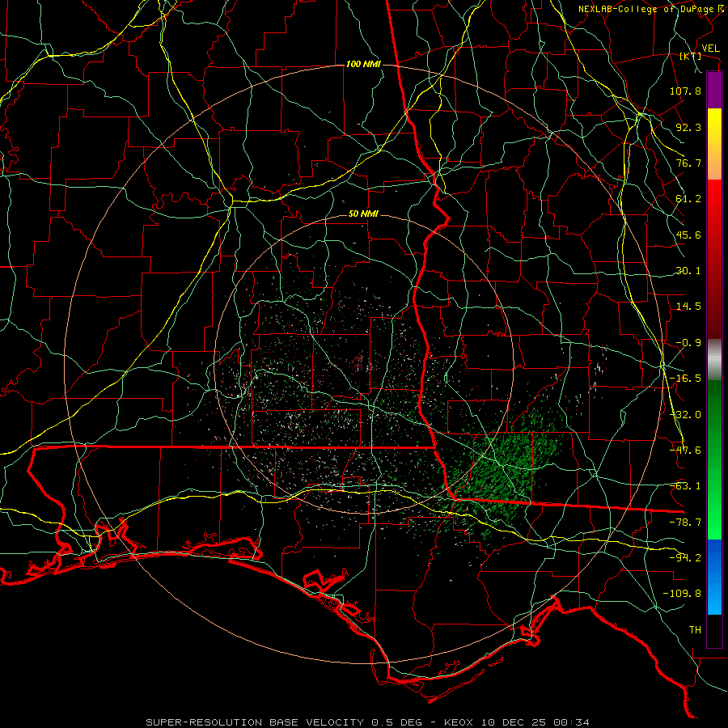This screenshot has height=728, width=728.
Task: Pick the blue segment of the velocity scale
Action: [714, 577]
